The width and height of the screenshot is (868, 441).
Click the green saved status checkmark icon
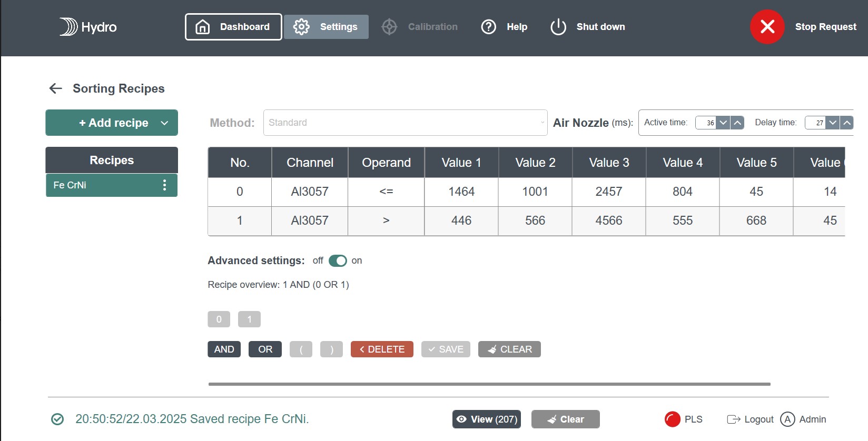pyautogui.click(x=57, y=419)
